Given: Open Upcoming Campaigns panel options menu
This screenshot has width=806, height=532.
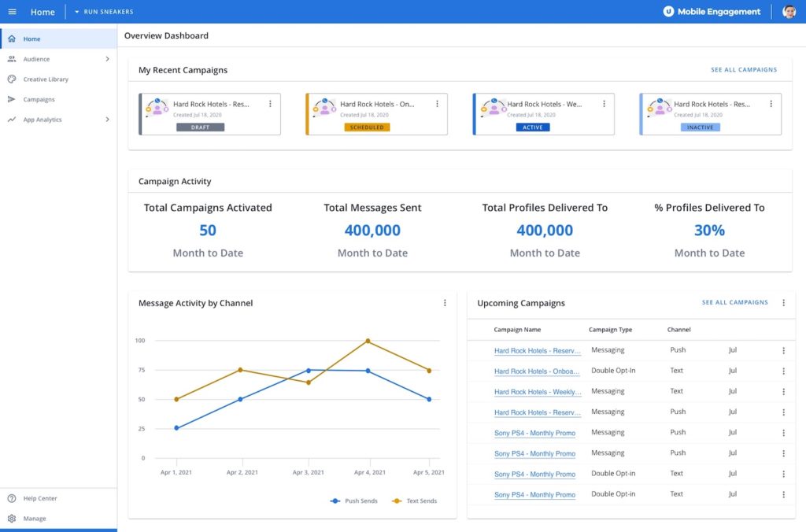Looking at the screenshot, I should (783, 303).
